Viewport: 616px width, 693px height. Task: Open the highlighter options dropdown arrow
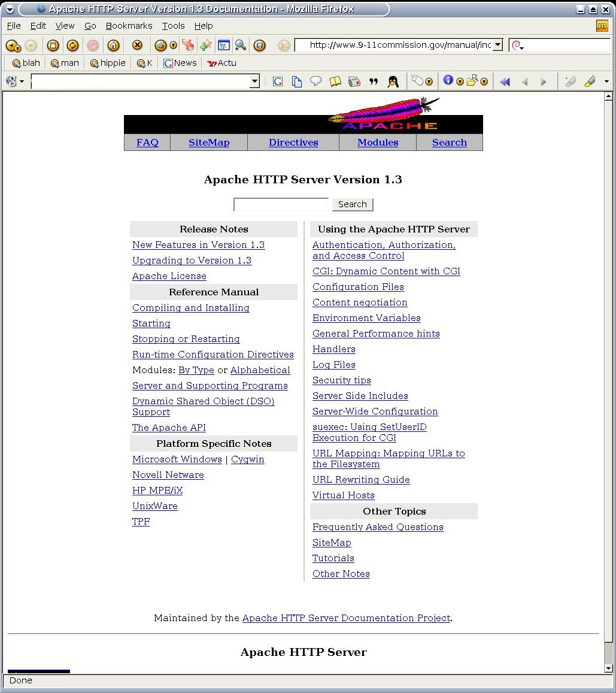(x=606, y=82)
